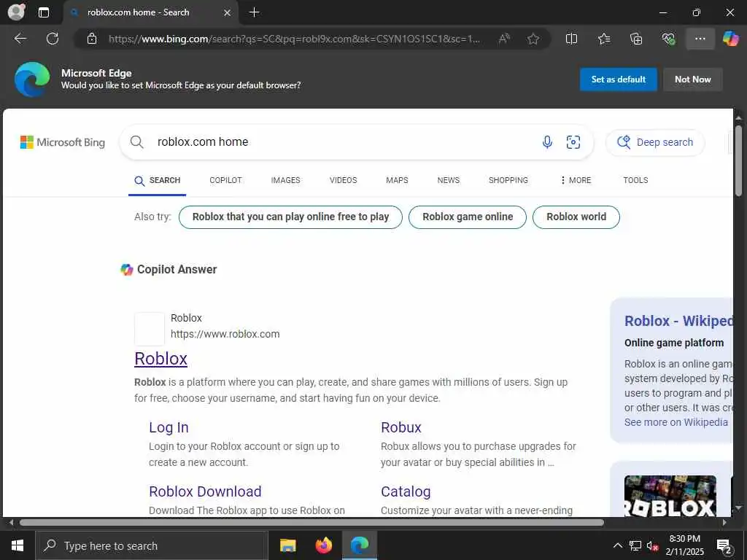The width and height of the screenshot is (747, 560).
Task: Launch Firefox from the taskbar
Action: 324,545
